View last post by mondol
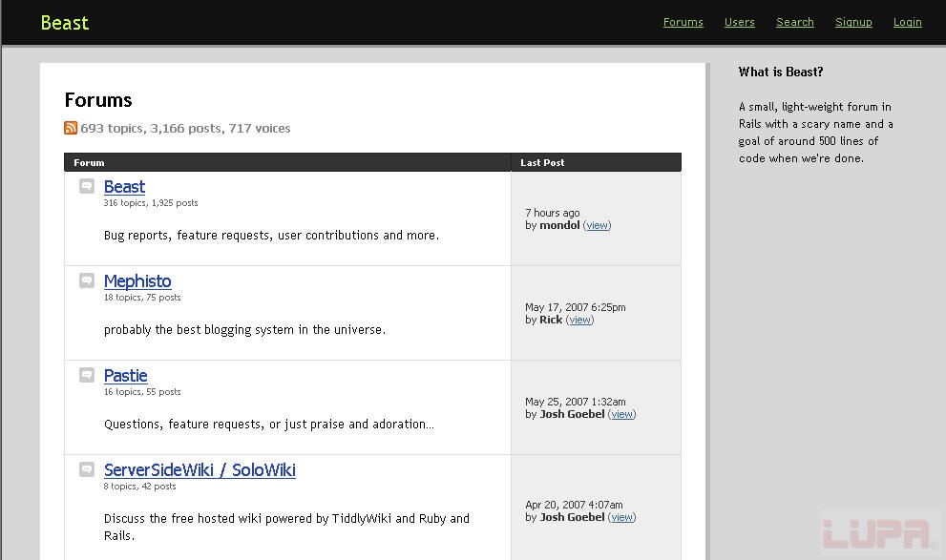Viewport: 946px width, 560px height. pos(598,225)
